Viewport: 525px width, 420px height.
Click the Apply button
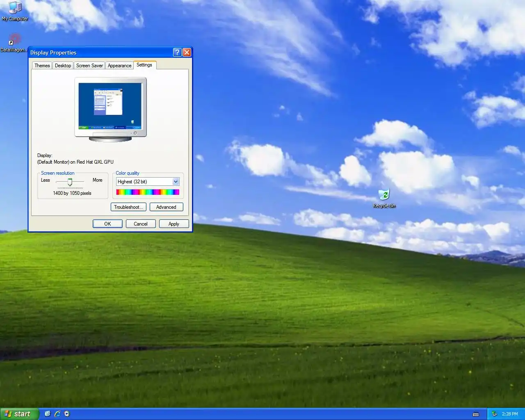pos(173,224)
